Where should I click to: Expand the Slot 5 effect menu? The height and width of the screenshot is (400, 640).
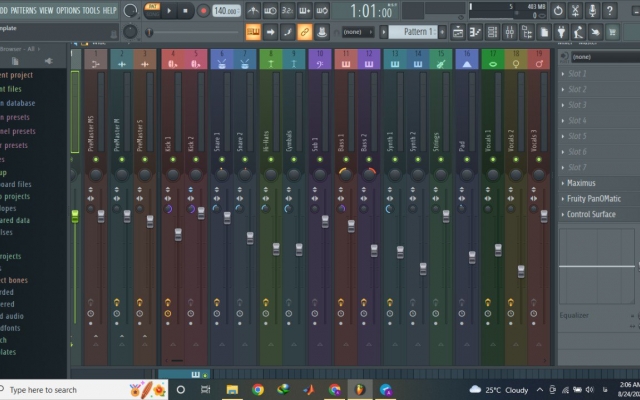tap(563, 136)
